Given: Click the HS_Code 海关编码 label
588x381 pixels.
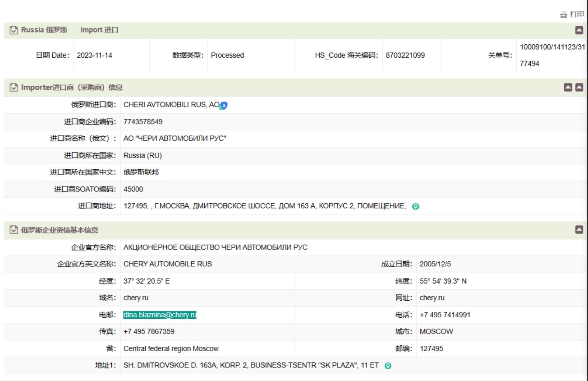Looking at the screenshot, I should coord(346,55).
